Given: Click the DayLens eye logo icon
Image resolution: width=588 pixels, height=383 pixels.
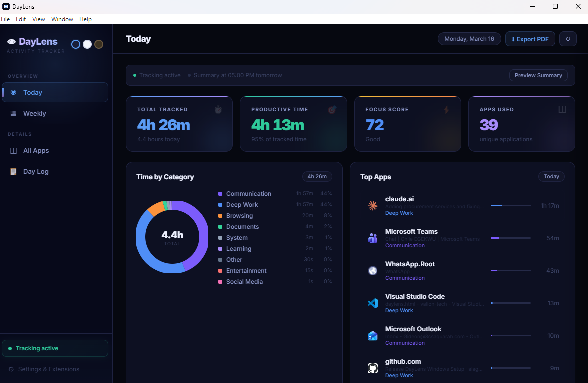Looking at the screenshot, I should click(11, 42).
